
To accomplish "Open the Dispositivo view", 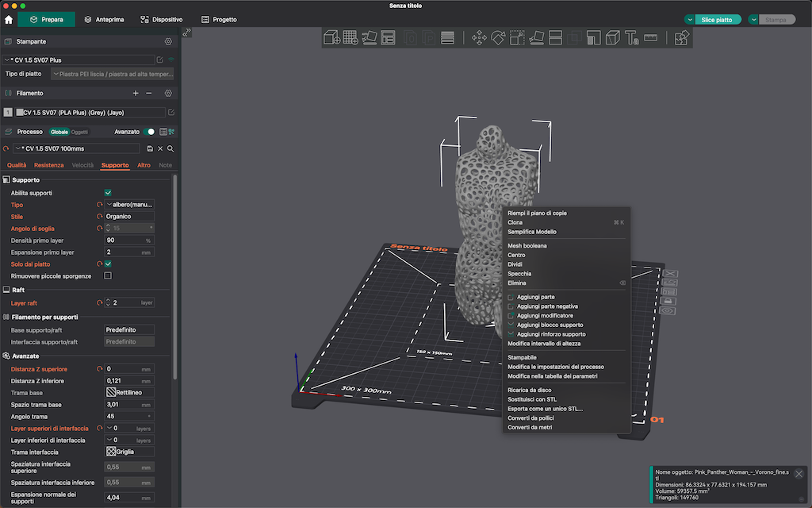I will coord(162,20).
